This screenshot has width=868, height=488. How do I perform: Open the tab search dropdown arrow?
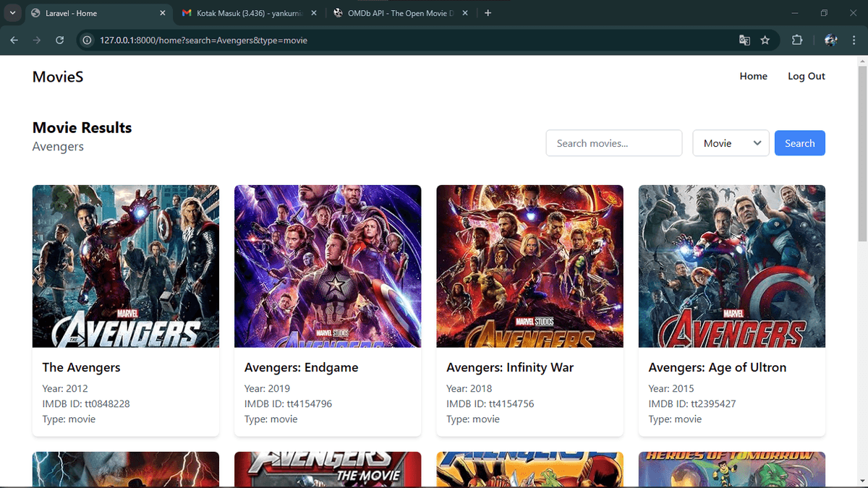pos(12,13)
